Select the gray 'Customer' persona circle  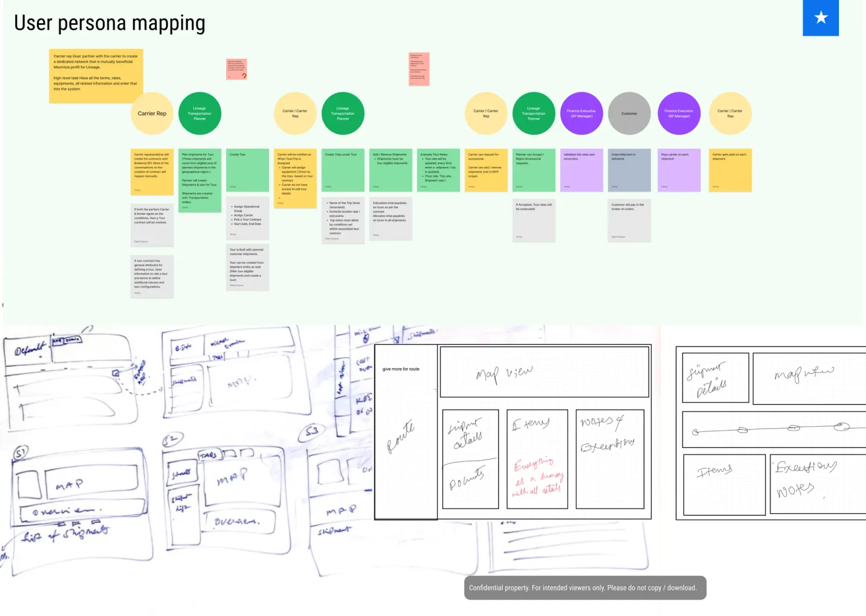[x=629, y=114]
